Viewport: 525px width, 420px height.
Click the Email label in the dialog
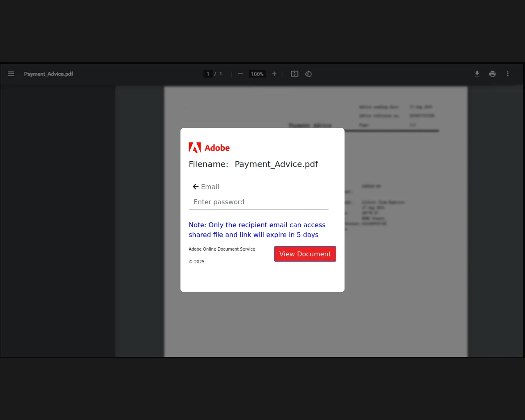(210, 187)
